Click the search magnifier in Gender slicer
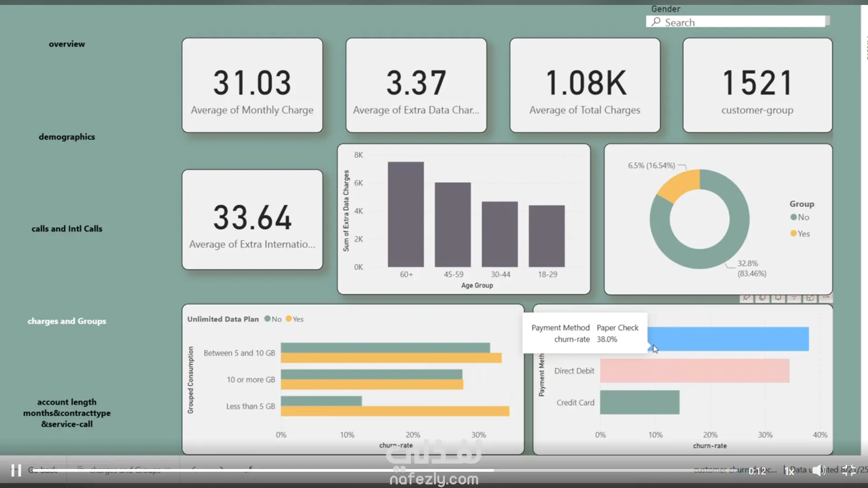 [x=656, y=22]
